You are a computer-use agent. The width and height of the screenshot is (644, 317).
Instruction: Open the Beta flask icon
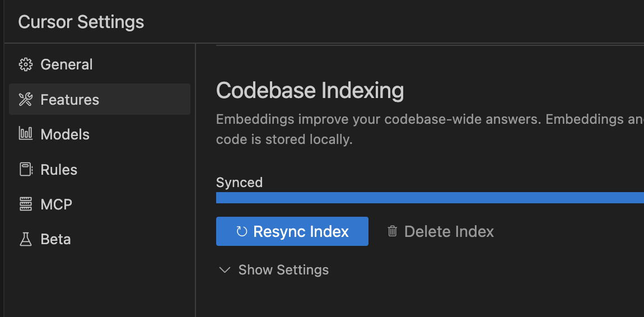click(25, 239)
